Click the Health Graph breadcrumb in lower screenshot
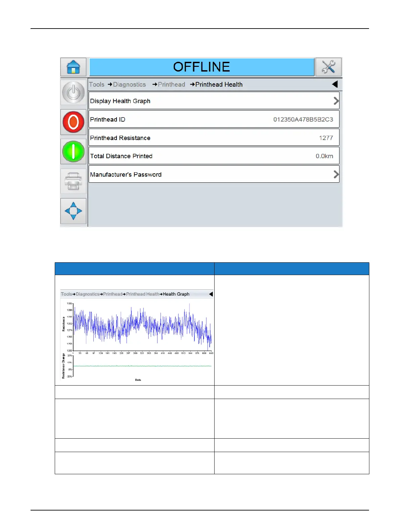The image size is (411, 532). 176,294
